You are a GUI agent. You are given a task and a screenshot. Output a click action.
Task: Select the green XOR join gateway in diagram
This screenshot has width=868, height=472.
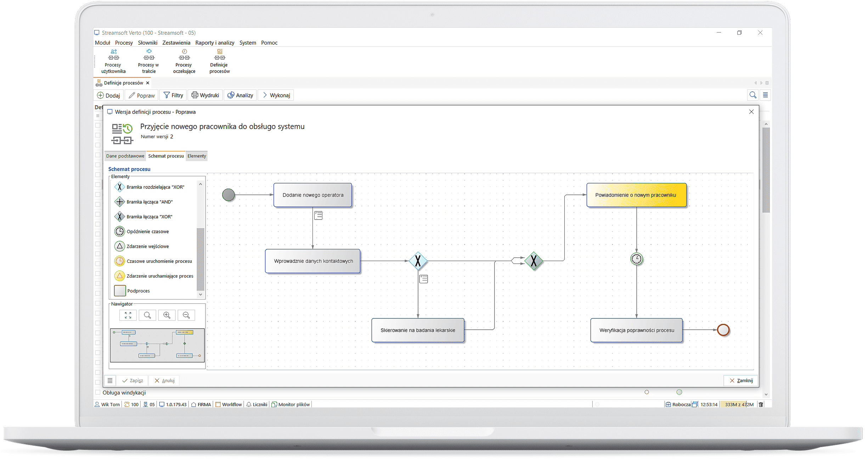pyautogui.click(x=534, y=261)
